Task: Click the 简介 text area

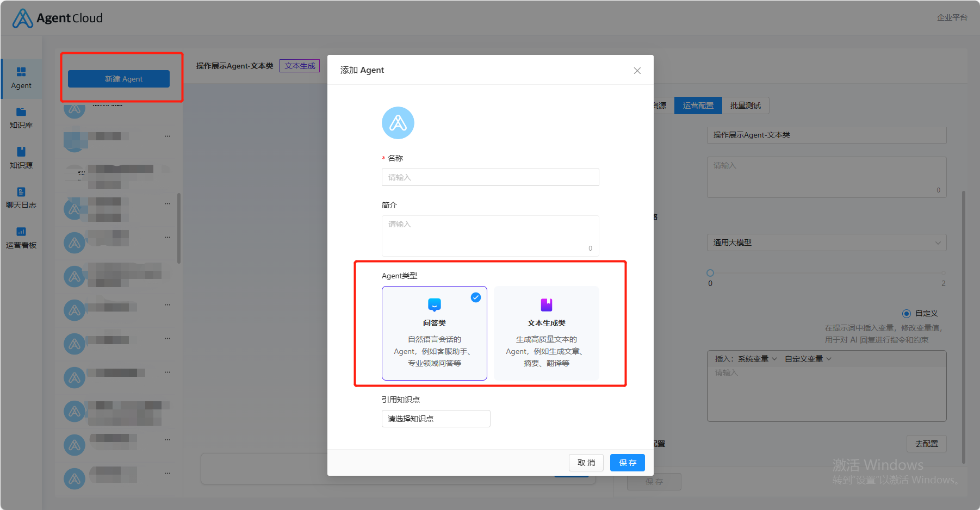Action: click(491, 236)
